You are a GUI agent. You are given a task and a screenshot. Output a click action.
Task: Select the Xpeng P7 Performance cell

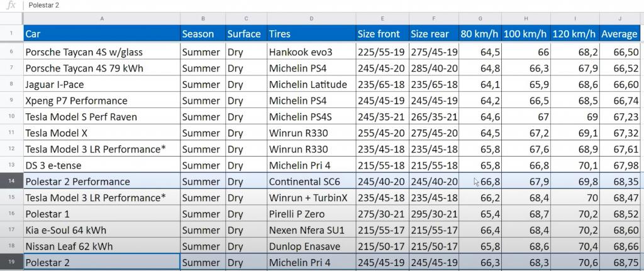(102, 101)
